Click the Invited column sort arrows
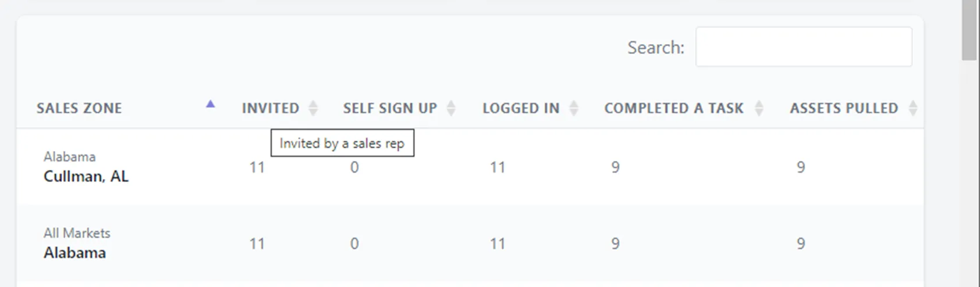 [x=313, y=108]
